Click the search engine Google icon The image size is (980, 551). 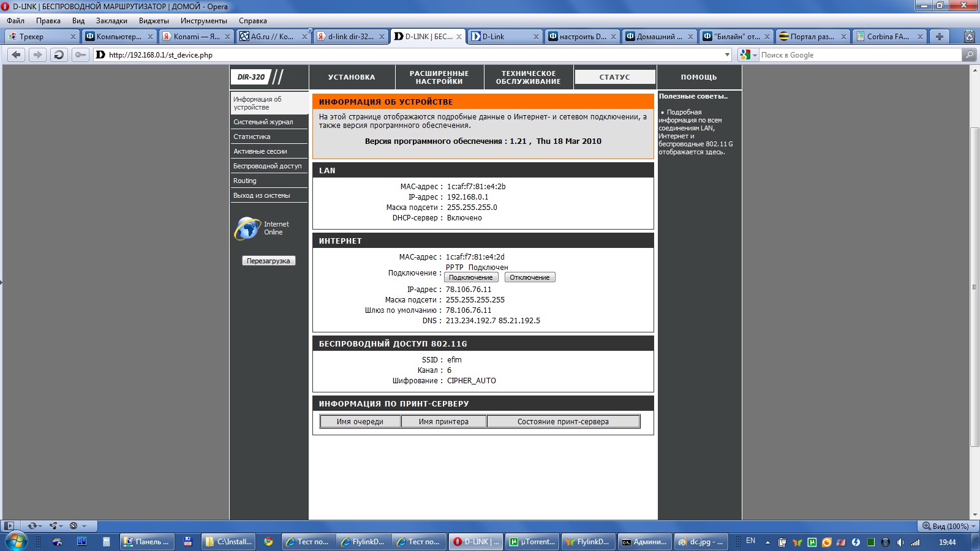[x=745, y=55]
